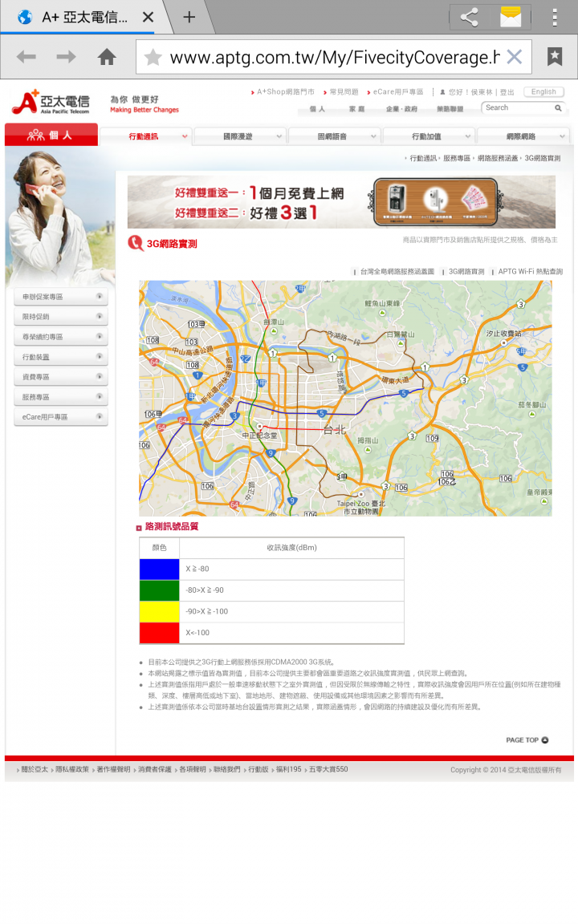Viewport: 578px width, 924px height.
Task: Expand the 申辦促案專區 sidebar item
Action: point(61,297)
